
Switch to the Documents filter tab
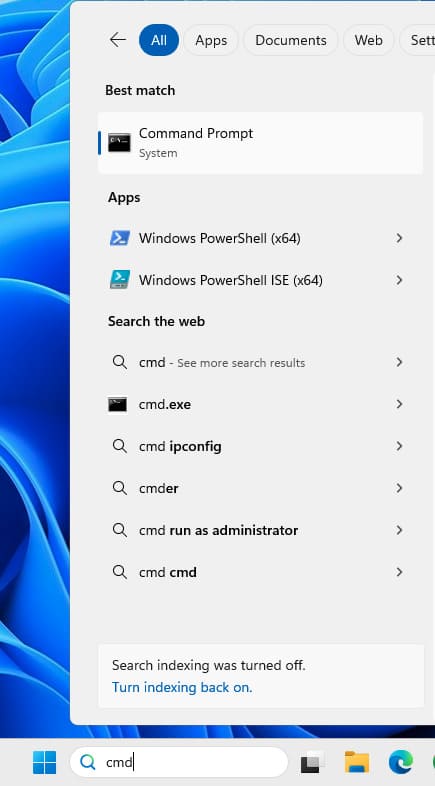click(x=291, y=40)
